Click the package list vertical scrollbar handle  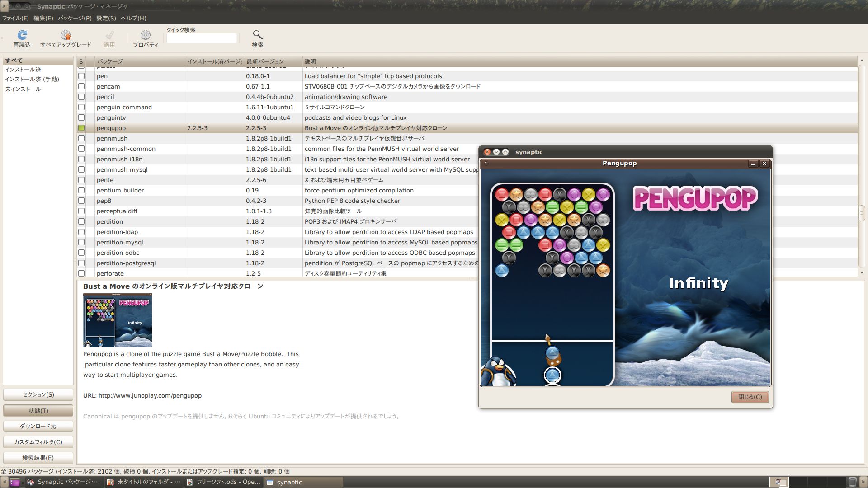pos(862,213)
